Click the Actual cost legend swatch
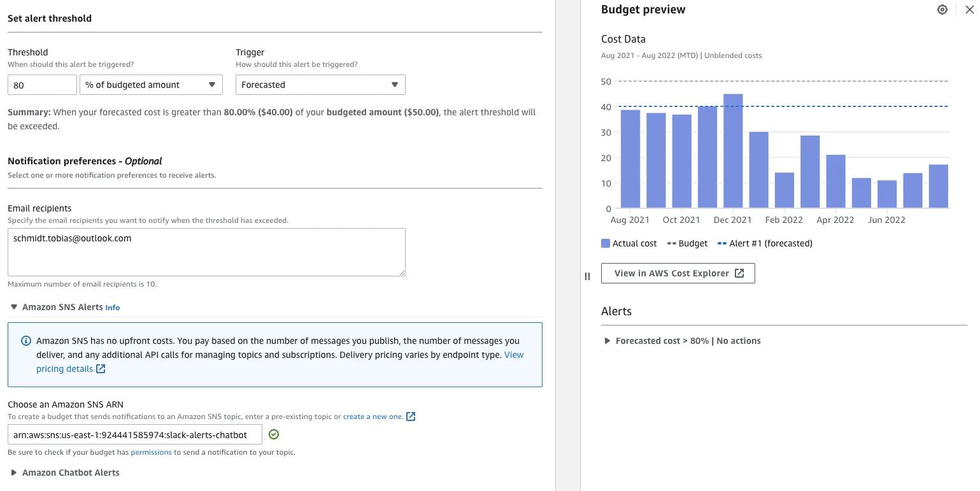980x491 pixels. pyautogui.click(x=605, y=243)
